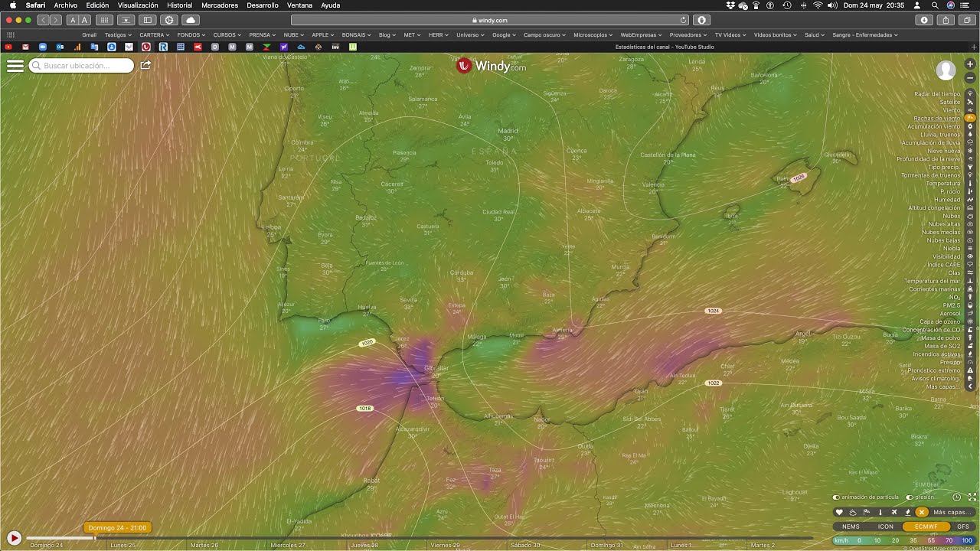Open the Windy hamburger menu
The height and width of the screenshot is (551, 980).
(x=15, y=66)
